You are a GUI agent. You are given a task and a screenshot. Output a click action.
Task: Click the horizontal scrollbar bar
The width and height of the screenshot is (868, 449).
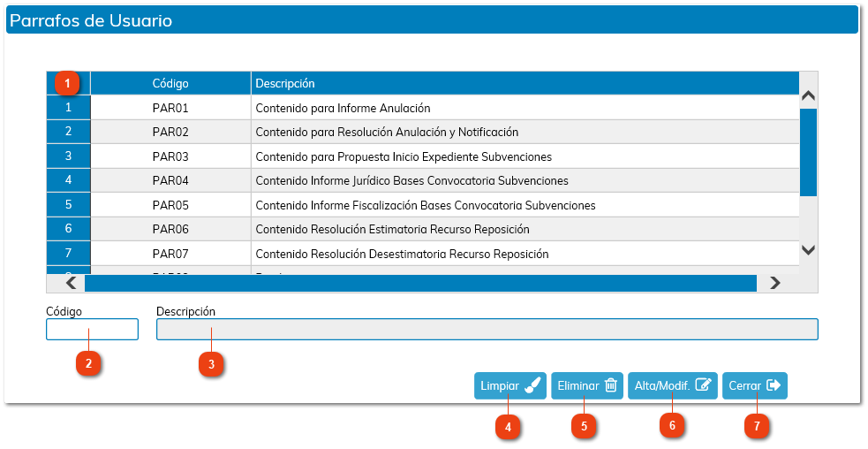pyautogui.click(x=420, y=283)
